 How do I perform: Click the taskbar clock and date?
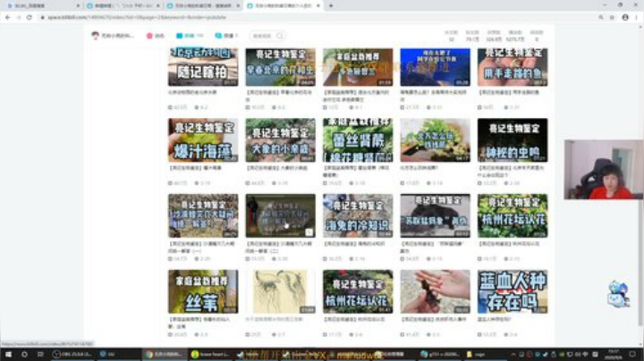(x=613, y=354)
